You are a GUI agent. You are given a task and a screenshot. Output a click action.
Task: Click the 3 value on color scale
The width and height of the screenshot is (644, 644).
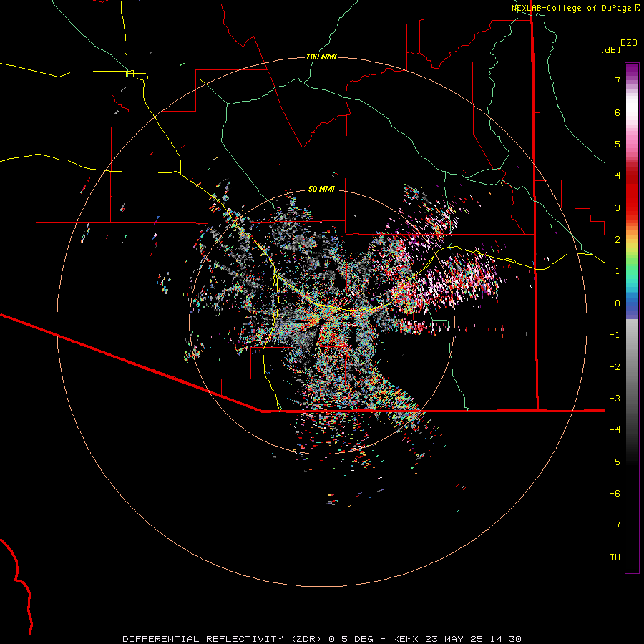(618, 208)
